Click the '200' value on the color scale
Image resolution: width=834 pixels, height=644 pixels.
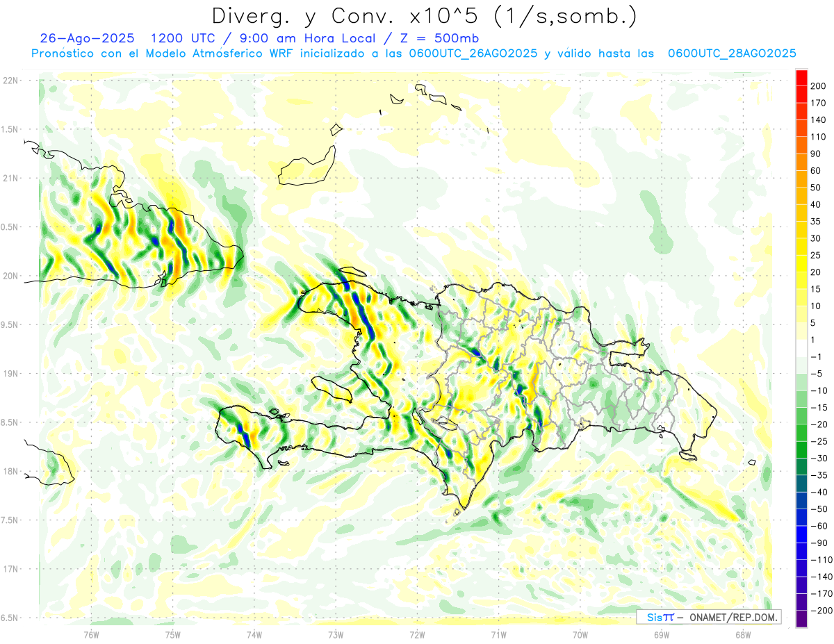tap(818, 86)
